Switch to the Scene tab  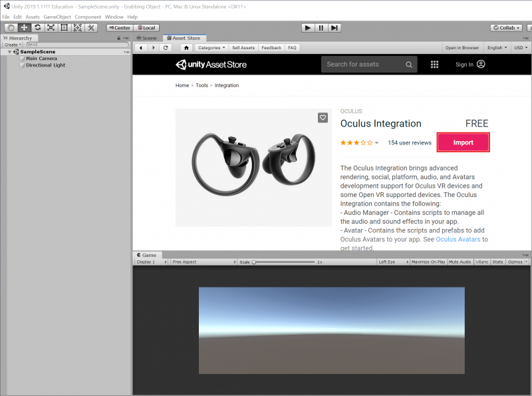[147, 38]
